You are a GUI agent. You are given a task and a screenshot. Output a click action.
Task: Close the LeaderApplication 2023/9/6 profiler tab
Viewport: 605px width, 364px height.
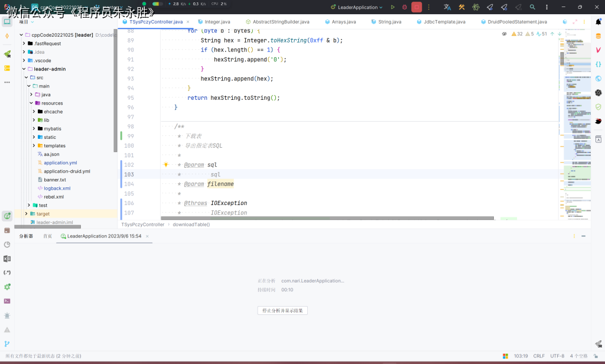click(147, 236)
